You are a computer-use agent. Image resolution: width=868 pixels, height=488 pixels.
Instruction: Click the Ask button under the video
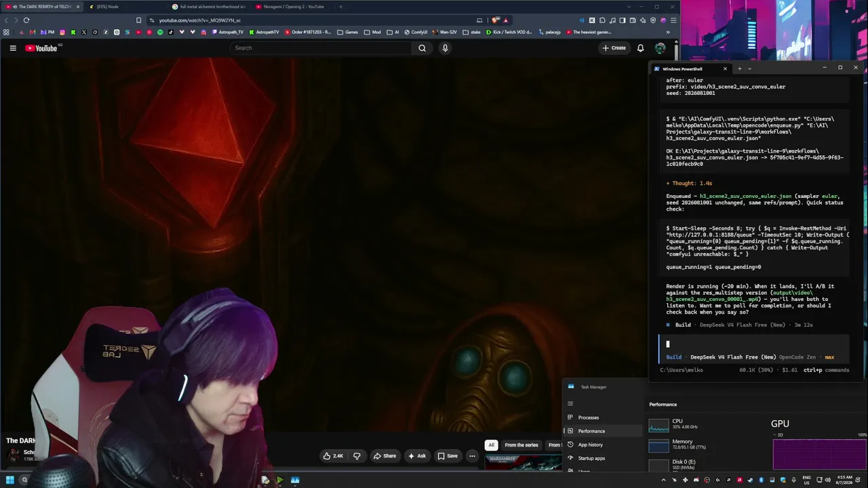point(417,456)
